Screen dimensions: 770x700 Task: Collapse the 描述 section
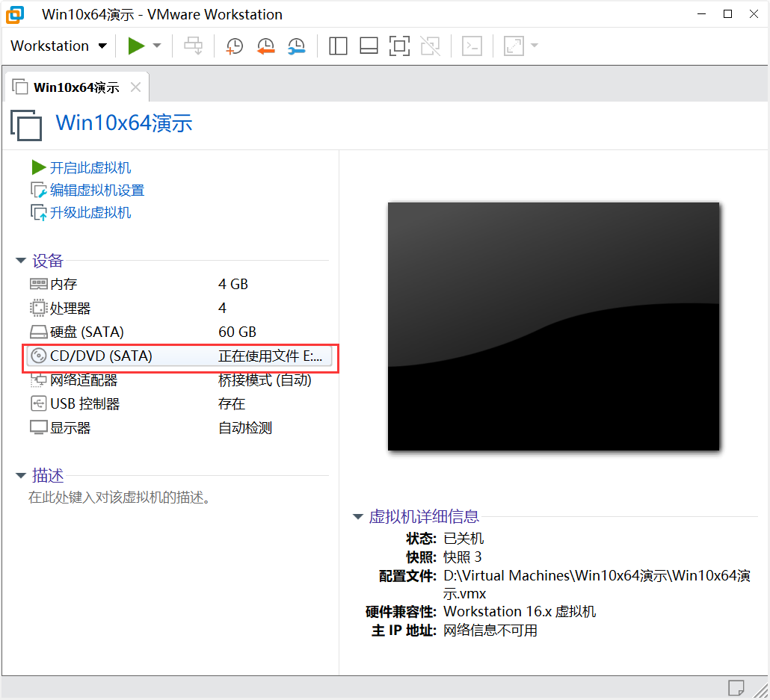click(21, 476)
